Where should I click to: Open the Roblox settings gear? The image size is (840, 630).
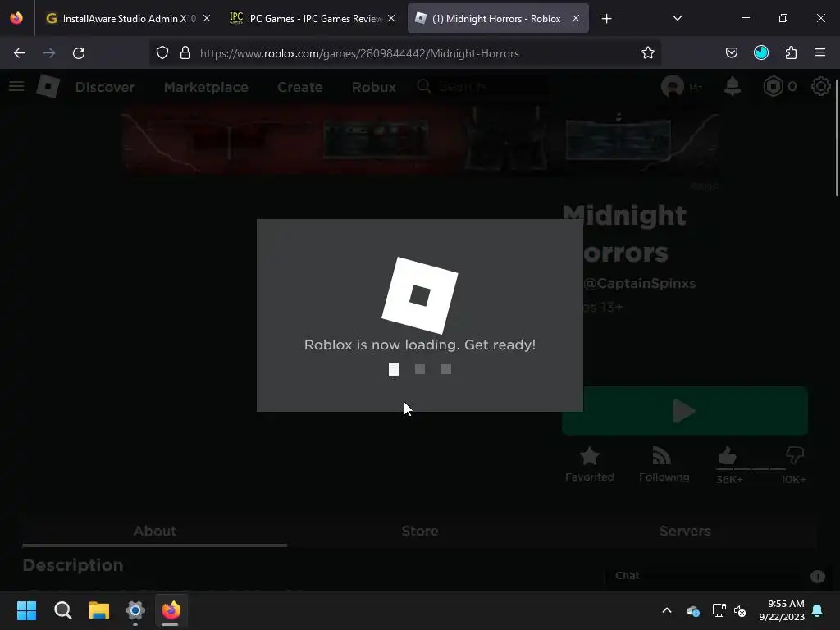(820, 86)
